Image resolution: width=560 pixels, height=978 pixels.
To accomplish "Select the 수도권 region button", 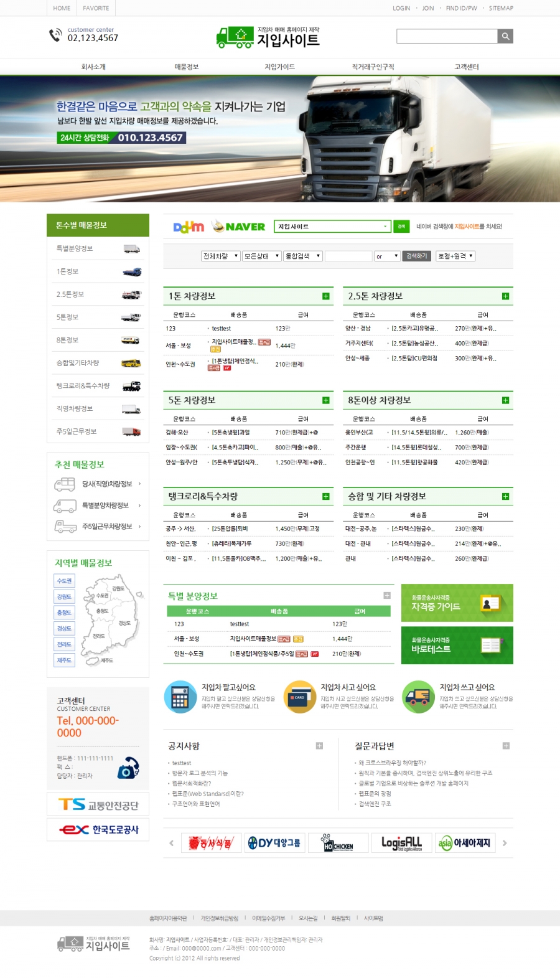I will [65, 581].
